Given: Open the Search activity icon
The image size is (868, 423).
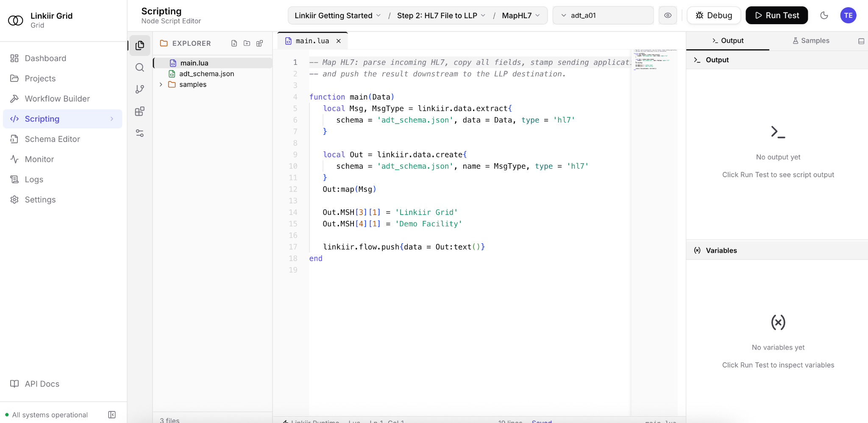Looking at the screenshot, I should click(x=140, y=67).
